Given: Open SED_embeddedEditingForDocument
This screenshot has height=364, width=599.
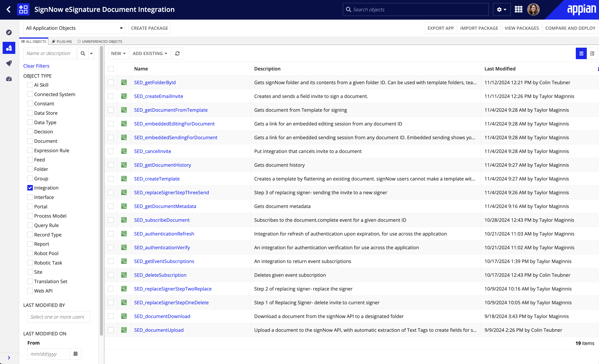Looking at the screenshot, I should pos(174,124).
